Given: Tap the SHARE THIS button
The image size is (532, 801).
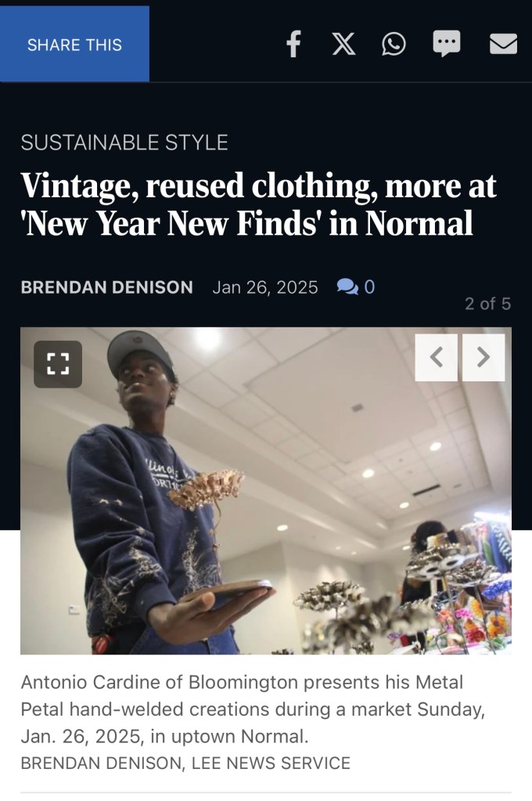Looking at the screenshot, I should click(74, 45).
